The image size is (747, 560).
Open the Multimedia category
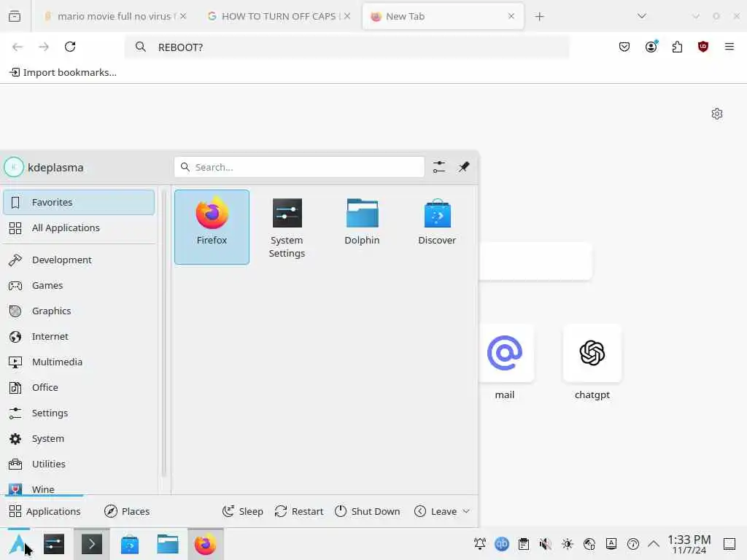coord(79,362)
